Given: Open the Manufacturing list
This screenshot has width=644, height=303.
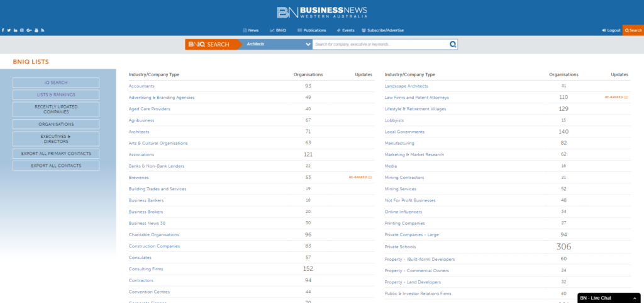Looking at the screenshot, I should 399,144.
